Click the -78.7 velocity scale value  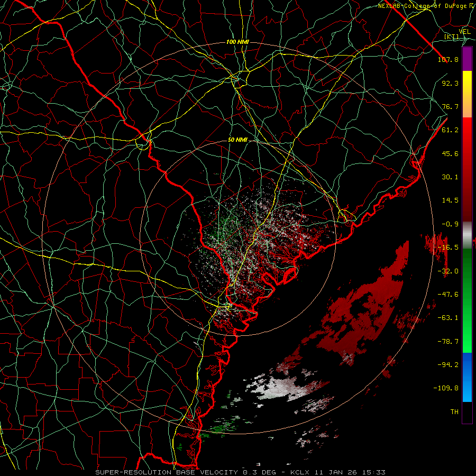(x=448, y=342)
